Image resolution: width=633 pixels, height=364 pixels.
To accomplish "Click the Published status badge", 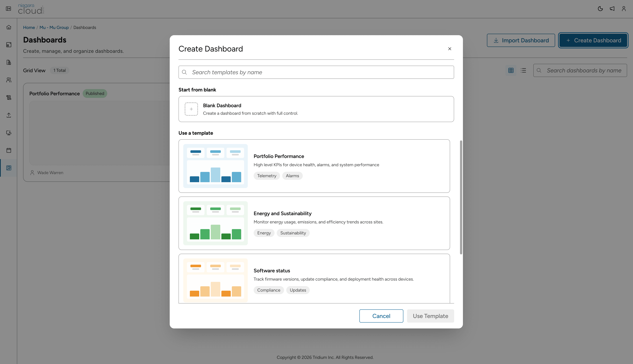I will click(95, 93).
